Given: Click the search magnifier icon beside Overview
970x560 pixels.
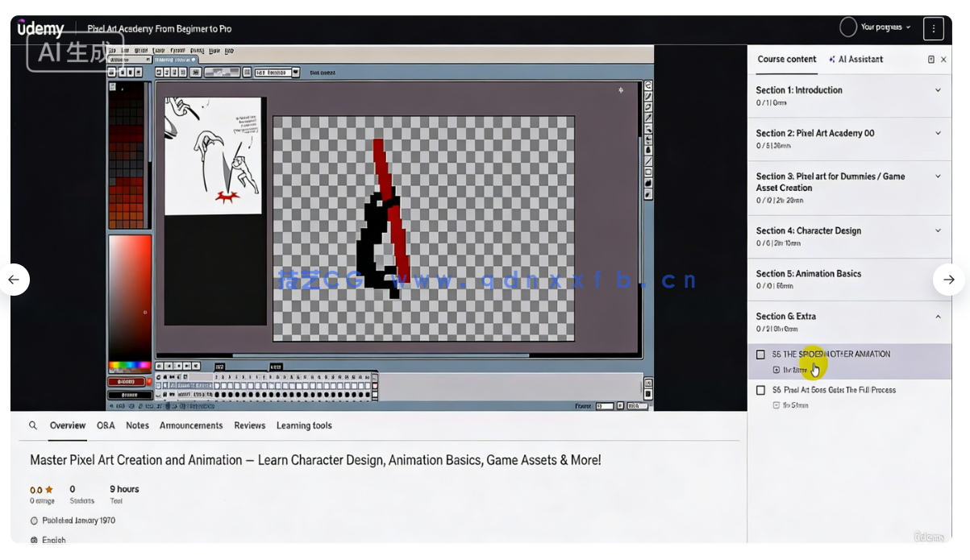Looking at the screenshot, I should pyautogui.click(x=33, y=425).
